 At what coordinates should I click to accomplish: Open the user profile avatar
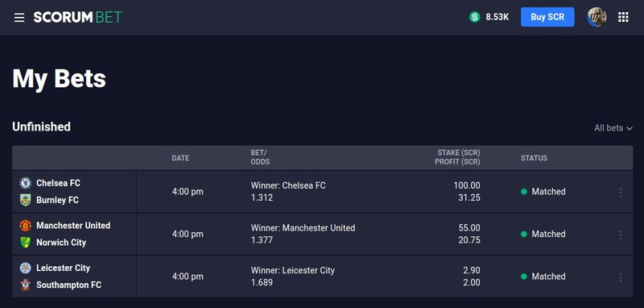pos(597,17)
